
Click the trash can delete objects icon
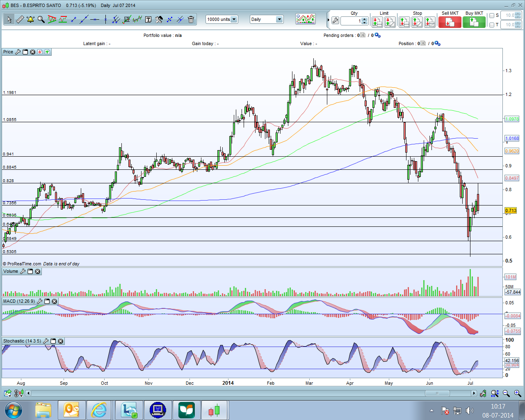coord(191,19)
